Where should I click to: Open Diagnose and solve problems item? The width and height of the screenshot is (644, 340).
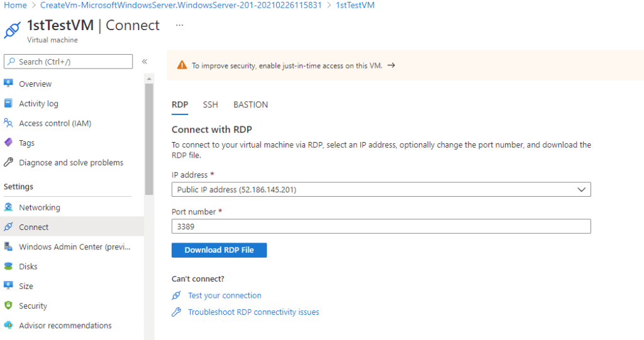click(72, 162)
